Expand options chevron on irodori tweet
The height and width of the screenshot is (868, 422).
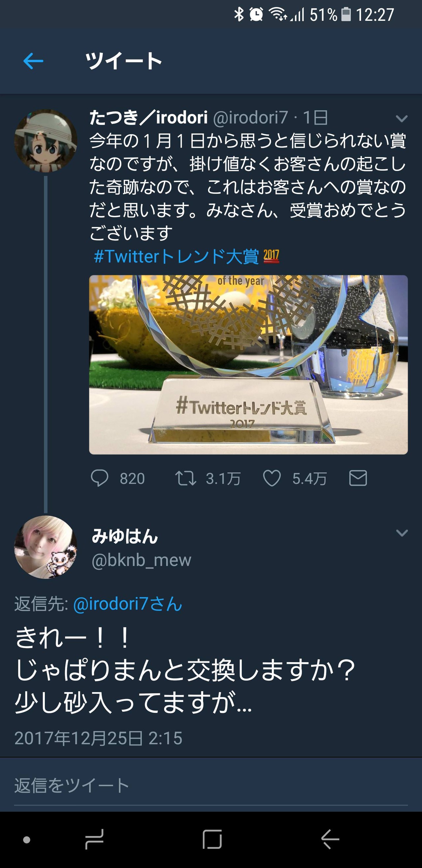(402, 119)
